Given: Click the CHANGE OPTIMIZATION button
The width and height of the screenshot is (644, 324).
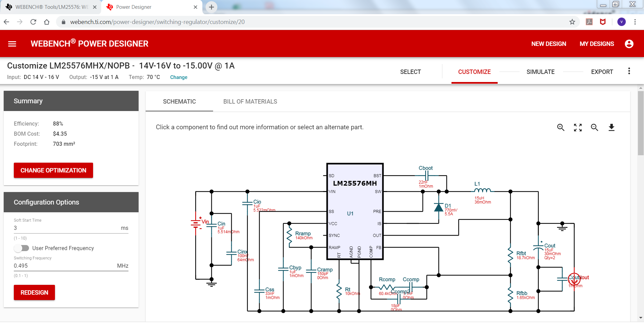Looking at the screenshot, I should 53,170.
